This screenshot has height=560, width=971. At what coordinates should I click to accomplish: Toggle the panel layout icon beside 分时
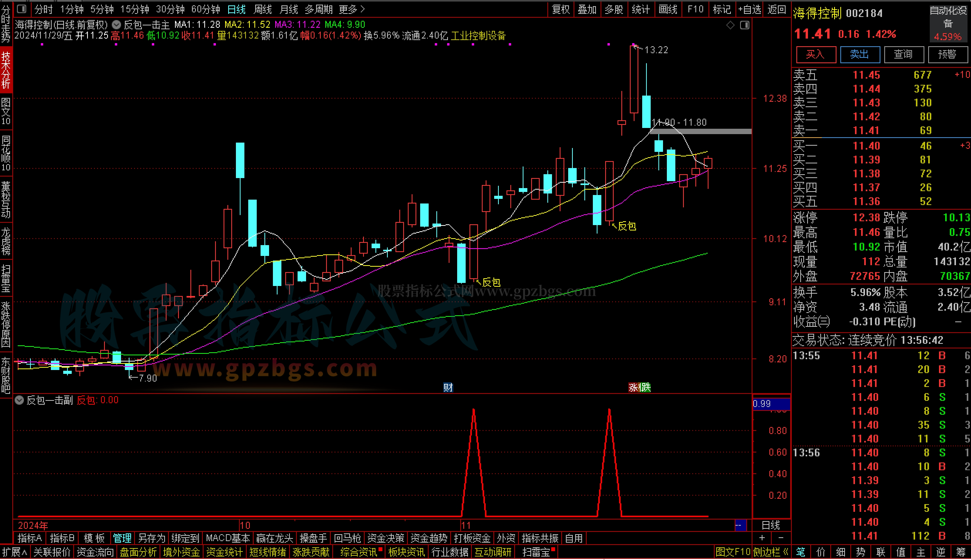coord(22,9)
